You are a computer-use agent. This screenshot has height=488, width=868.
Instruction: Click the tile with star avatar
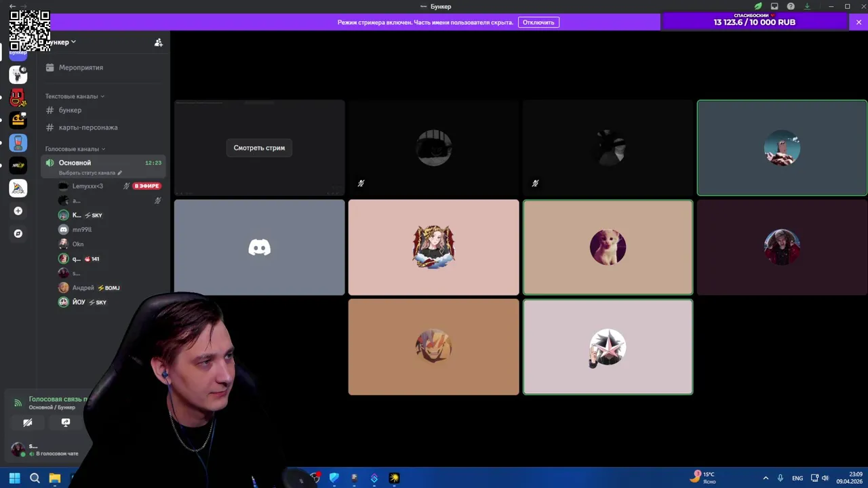click(x=608, y=347)
